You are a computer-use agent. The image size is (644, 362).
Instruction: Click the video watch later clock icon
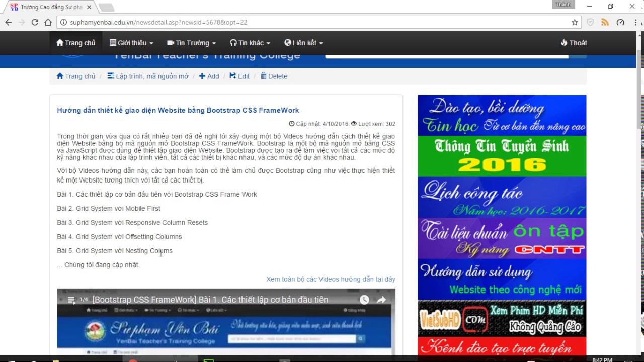(364, 300)
